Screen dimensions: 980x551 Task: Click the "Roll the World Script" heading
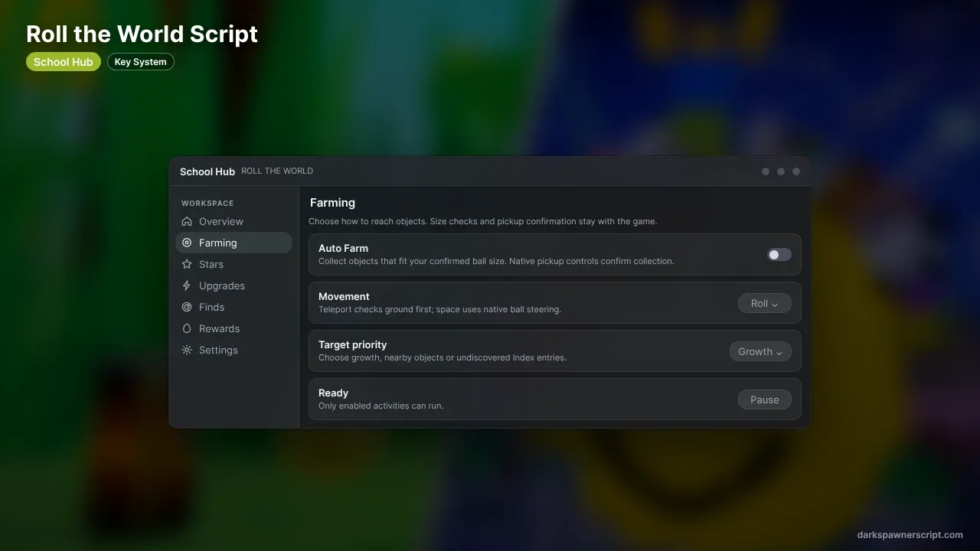[142, 34]
